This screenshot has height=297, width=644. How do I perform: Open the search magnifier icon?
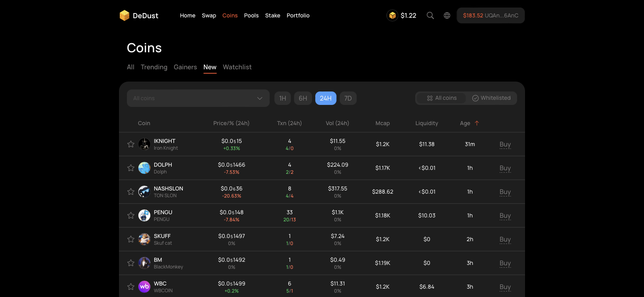tap(430, 15)
